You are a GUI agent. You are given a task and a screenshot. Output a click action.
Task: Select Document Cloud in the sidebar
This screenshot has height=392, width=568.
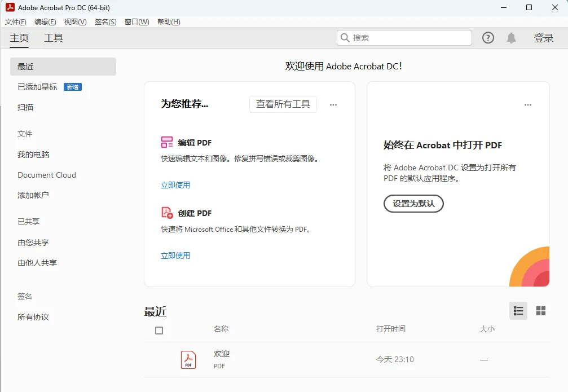coord(47,175)
